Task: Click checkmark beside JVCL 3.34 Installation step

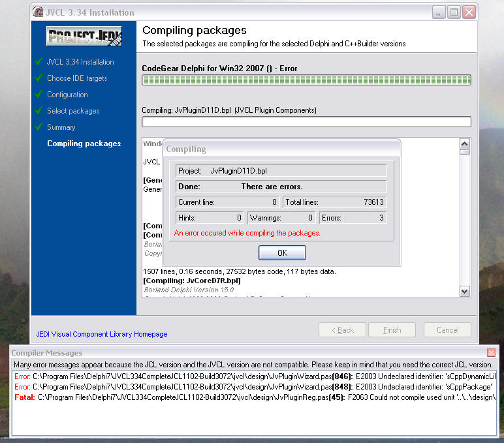Action: pos(39,62)
